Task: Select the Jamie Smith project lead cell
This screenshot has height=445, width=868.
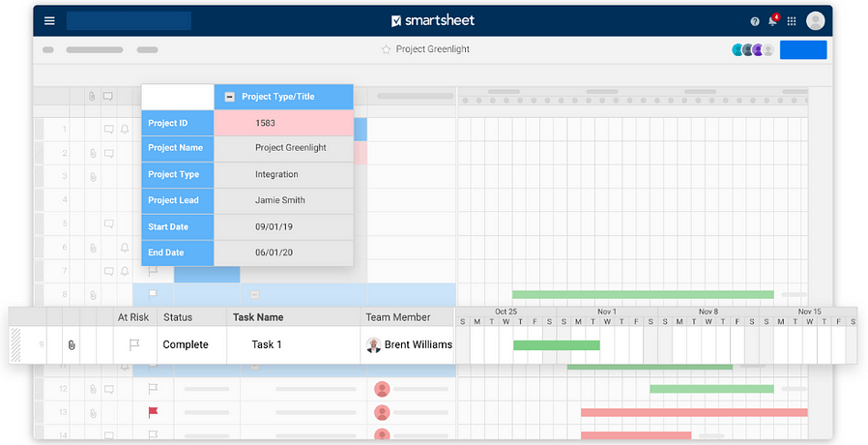Action: 283,200
